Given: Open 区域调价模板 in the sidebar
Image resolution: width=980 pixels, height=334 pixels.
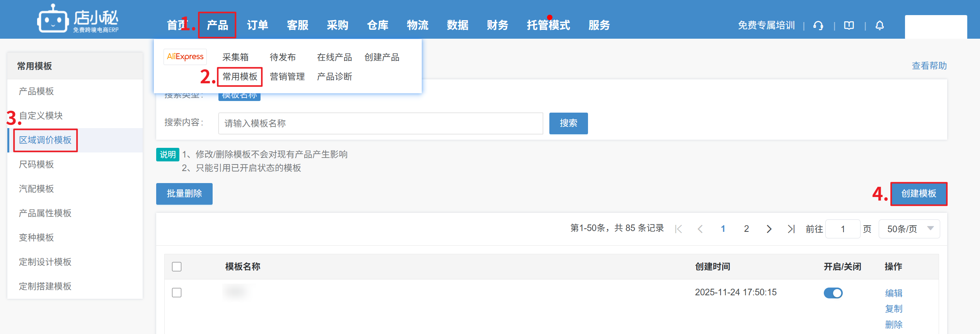Looking at the screenshot, I should tap(45, 140).
